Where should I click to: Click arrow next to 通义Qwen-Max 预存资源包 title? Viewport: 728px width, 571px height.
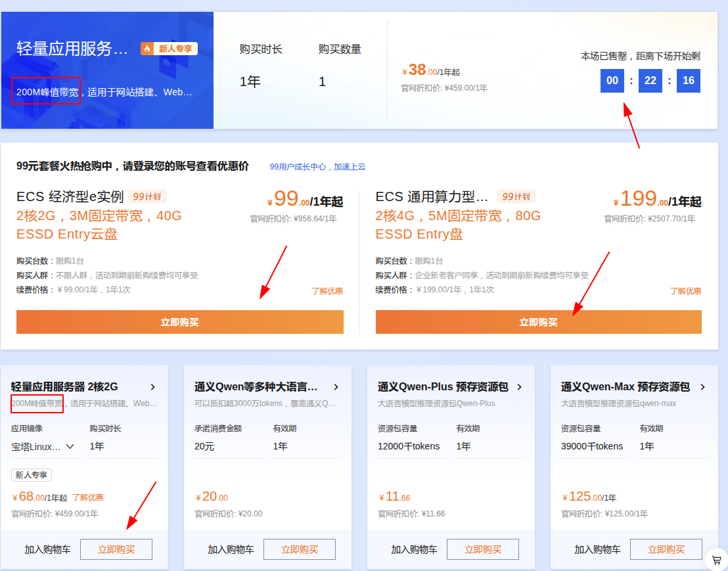(x=703, y=387)
